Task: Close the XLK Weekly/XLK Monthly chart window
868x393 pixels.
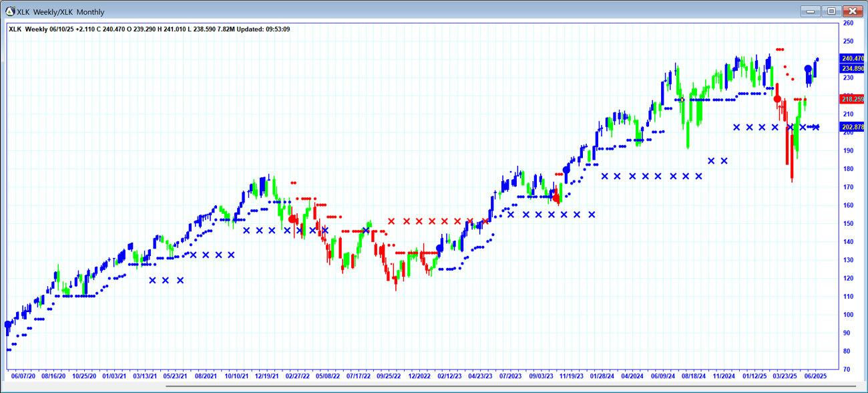Action: tap(853, 11)
